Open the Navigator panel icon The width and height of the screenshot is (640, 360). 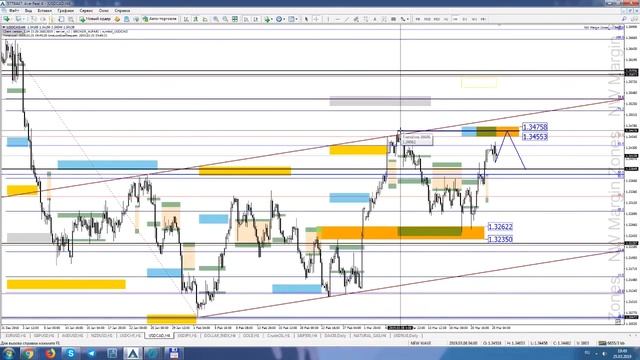(52, 19)
